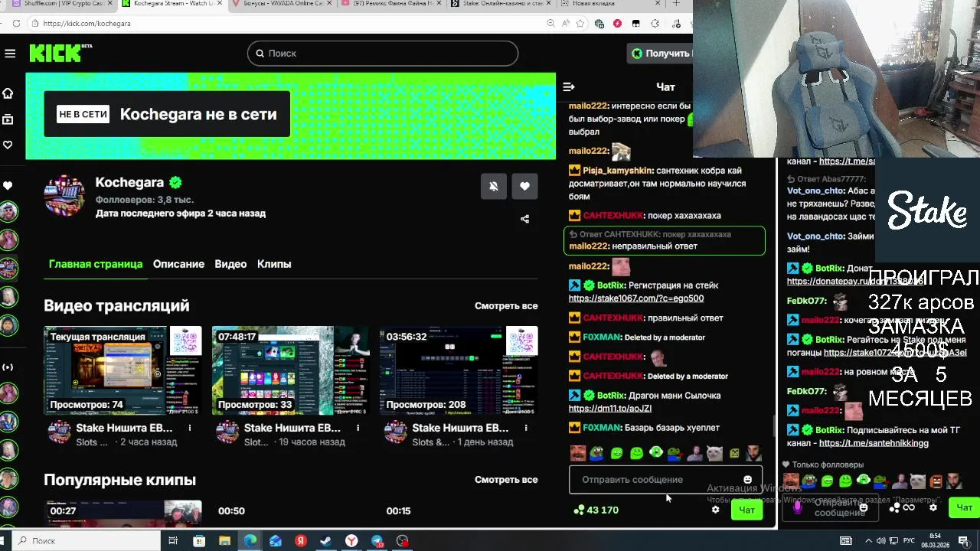Open the Browse streams sidebar icon
980x551 pixels.
click(8, 119)
